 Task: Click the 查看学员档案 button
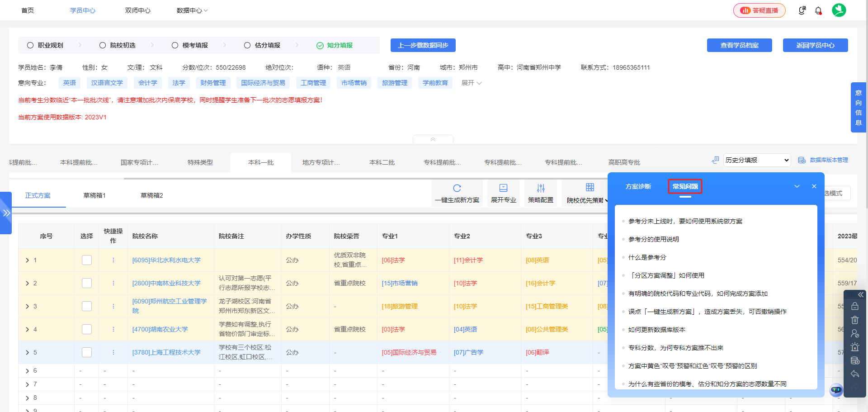[740, 45]
